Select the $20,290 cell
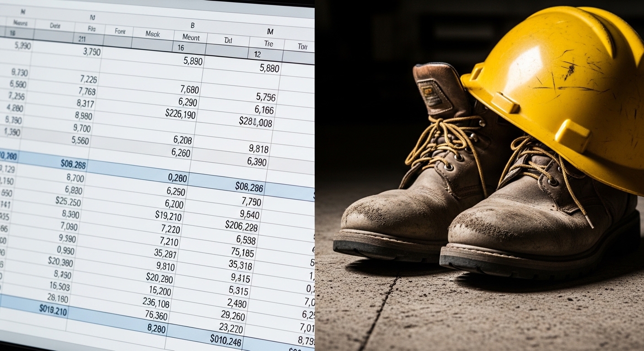 pos(160,278)
